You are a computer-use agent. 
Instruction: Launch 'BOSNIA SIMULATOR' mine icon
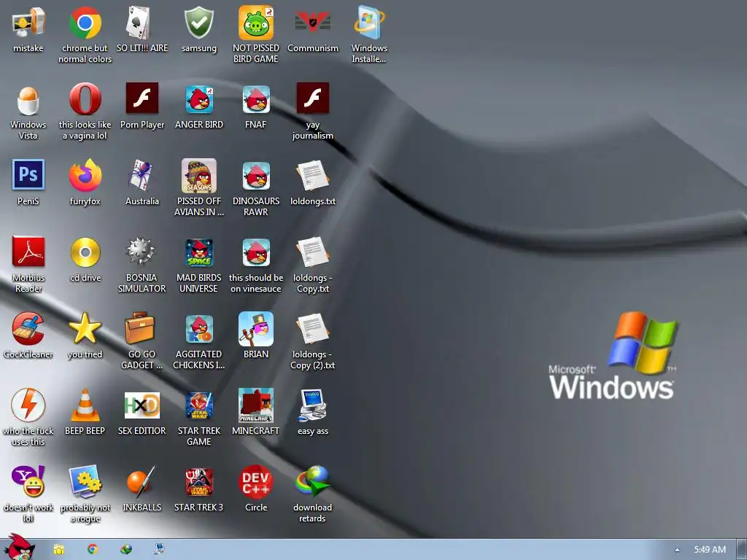[x=141, y=252]
